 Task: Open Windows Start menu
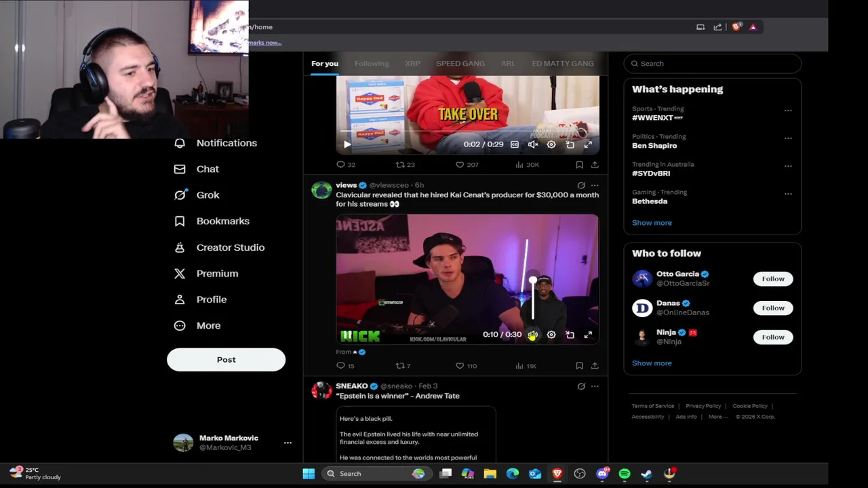coord(309,474)
